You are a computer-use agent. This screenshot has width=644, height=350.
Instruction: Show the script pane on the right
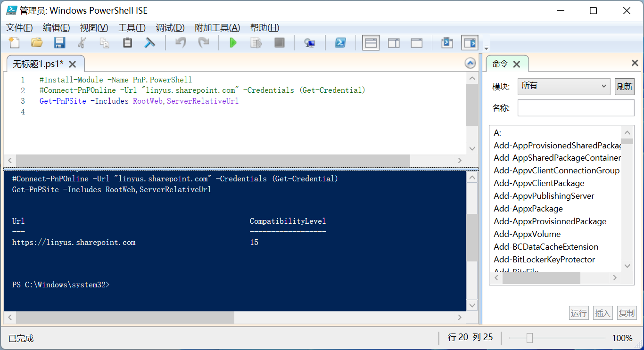[x=394, y=43]
